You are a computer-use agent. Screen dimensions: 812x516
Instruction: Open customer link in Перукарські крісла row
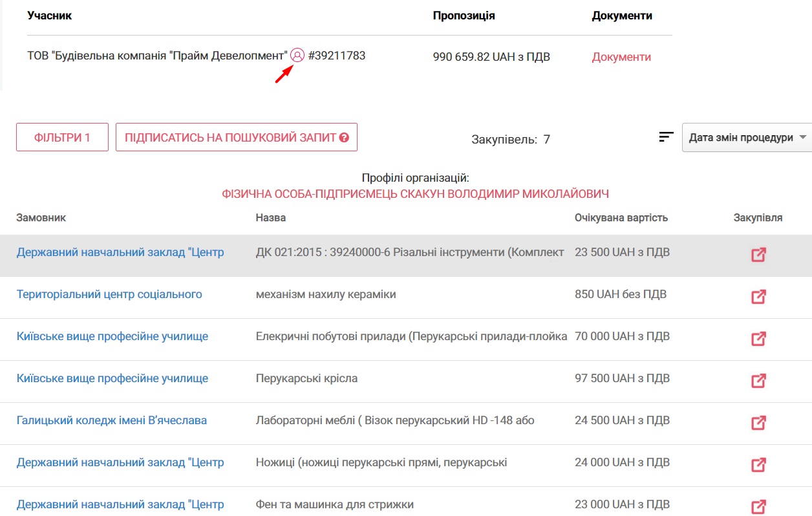(112, 378)
